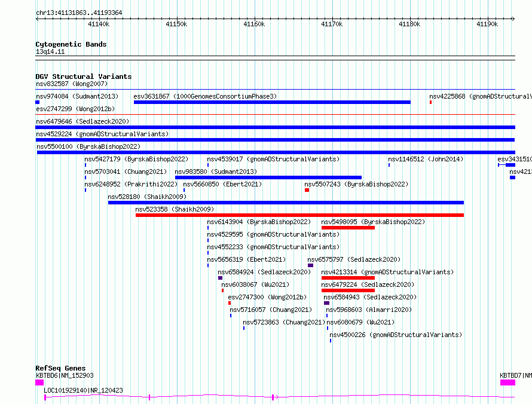Click nsv523358 (Shaikh2009) label
This screenshot has width=532, height=404.
[x=175, y=209]
